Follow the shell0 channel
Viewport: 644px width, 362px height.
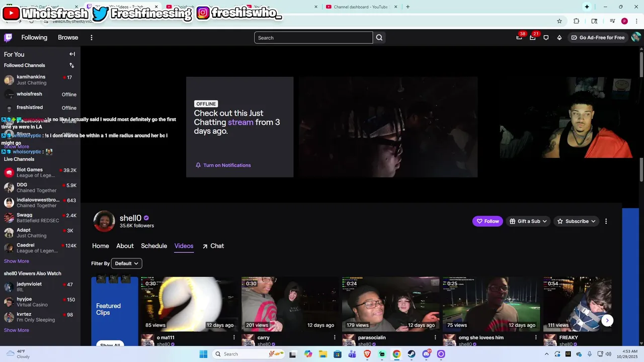pyautogui.click(x=488, y=221)
